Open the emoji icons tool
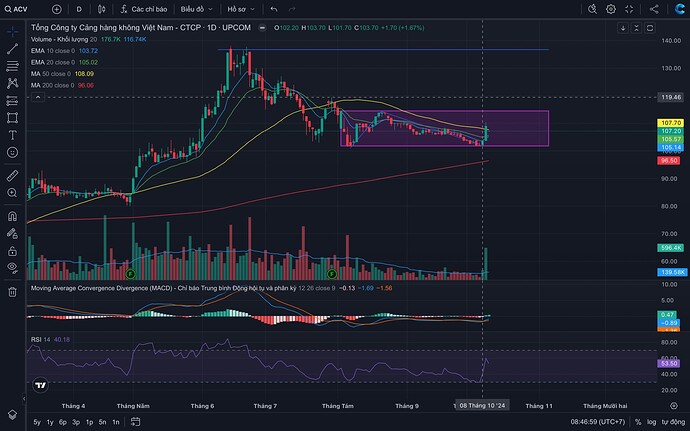This screenshot has height=431, width=690. point(12,152)
